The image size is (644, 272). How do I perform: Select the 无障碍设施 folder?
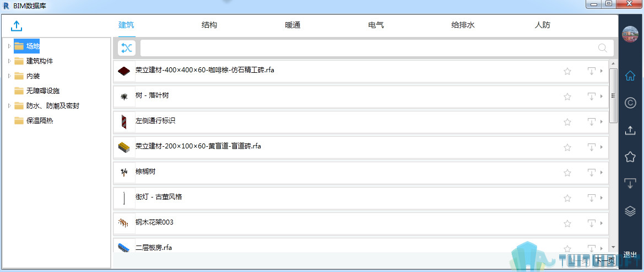(42, 91)
